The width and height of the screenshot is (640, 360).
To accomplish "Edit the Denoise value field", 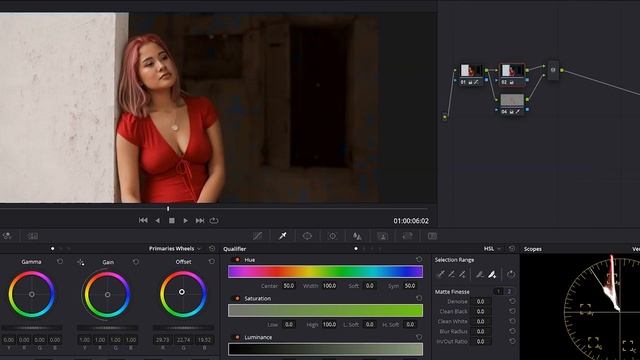I will pos(480,301).
